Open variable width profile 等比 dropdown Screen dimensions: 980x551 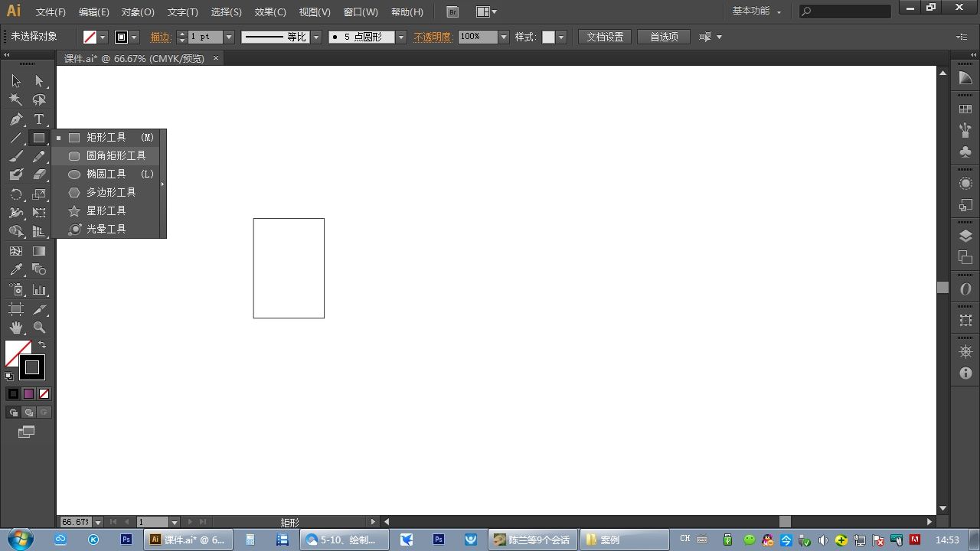[x=316, y=37]
